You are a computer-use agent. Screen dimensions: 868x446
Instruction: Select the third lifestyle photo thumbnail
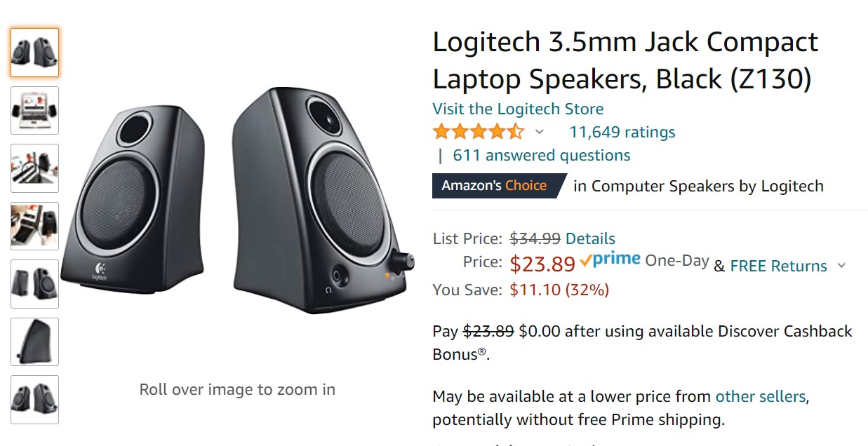click(34, 168)
